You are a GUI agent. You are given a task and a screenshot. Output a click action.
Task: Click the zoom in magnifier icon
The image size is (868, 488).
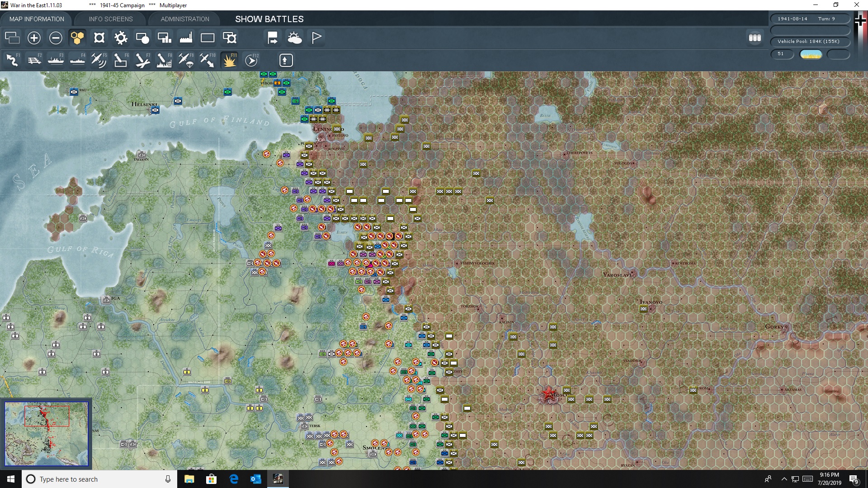(x=33, y=38)
